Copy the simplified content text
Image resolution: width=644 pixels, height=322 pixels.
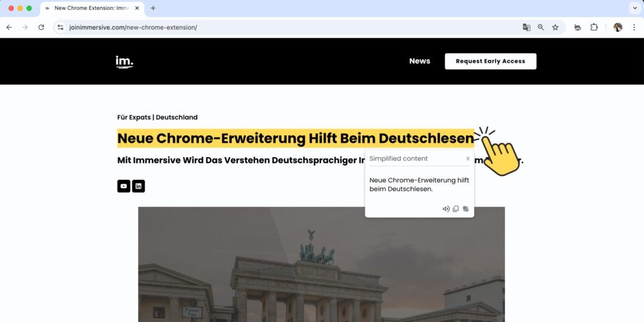point(456,209)
